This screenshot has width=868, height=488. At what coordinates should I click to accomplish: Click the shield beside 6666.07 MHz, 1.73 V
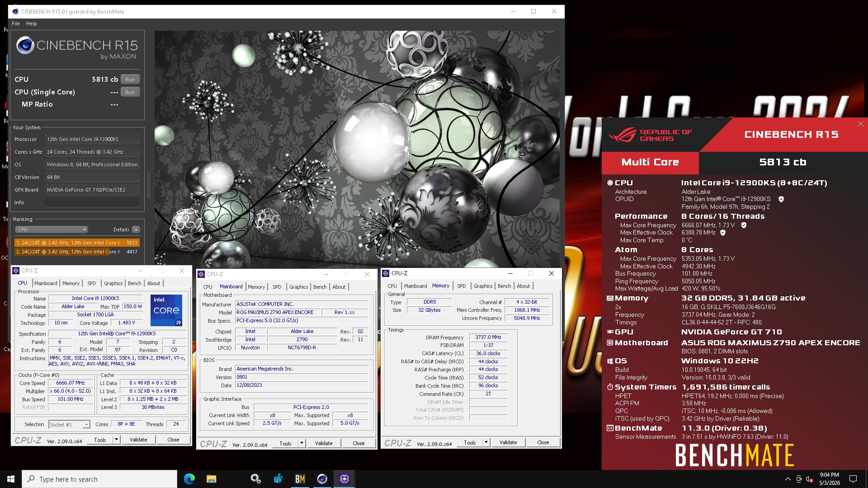point(744,225)
